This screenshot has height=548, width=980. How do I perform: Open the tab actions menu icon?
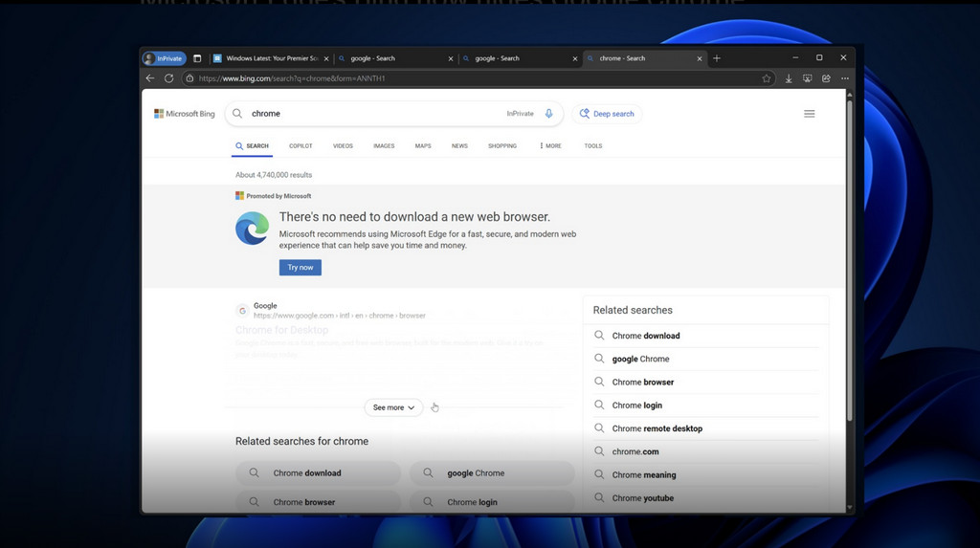tap(197, 58)
